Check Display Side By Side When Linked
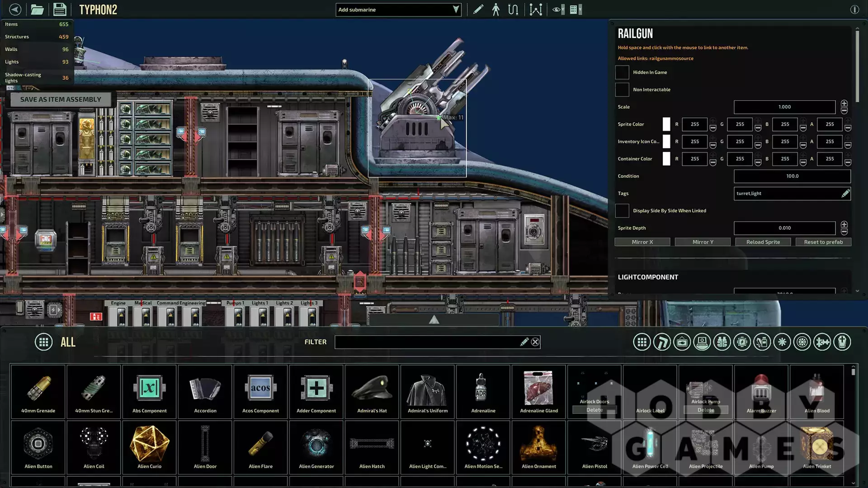Screen dimensions: 868x488 (622, 211)
